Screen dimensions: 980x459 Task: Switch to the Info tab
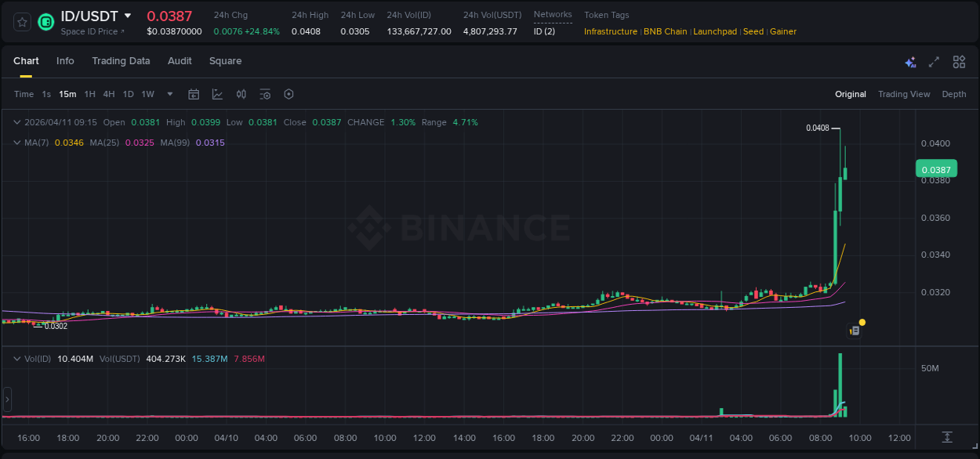coord(65,61)
